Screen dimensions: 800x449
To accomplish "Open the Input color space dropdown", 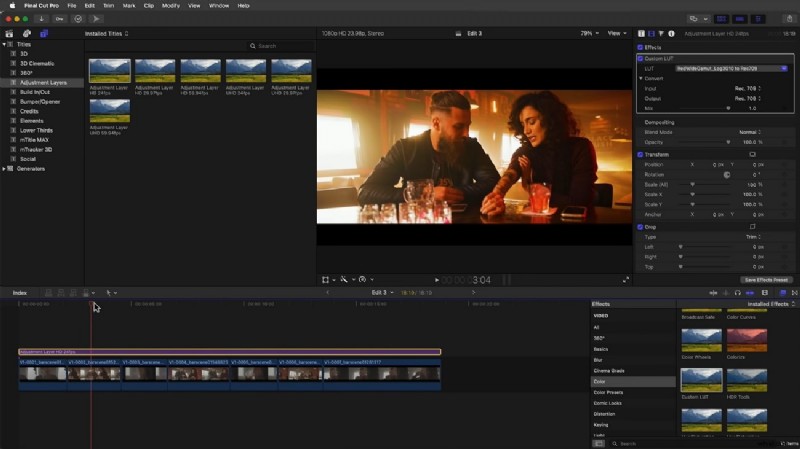I will 748,89.
